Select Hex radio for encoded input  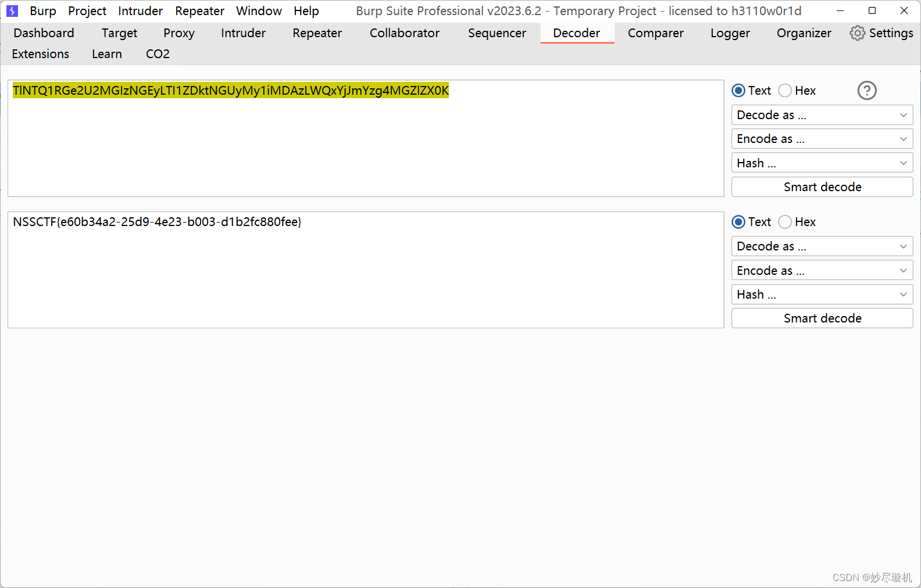pos(785,91)
